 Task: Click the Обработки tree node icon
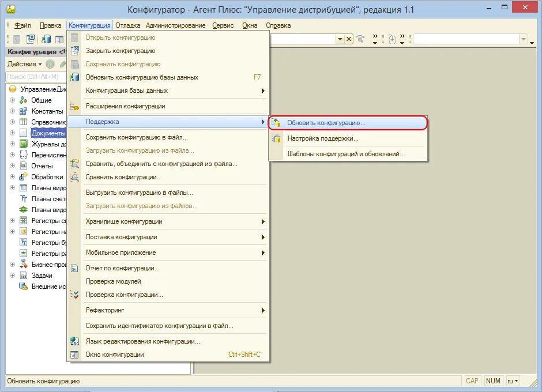(24, 176)
